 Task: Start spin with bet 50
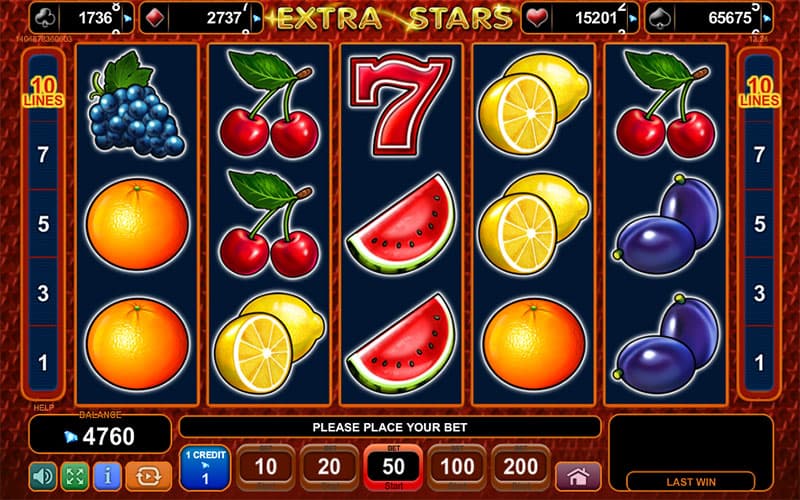click(x=393, y=467)
